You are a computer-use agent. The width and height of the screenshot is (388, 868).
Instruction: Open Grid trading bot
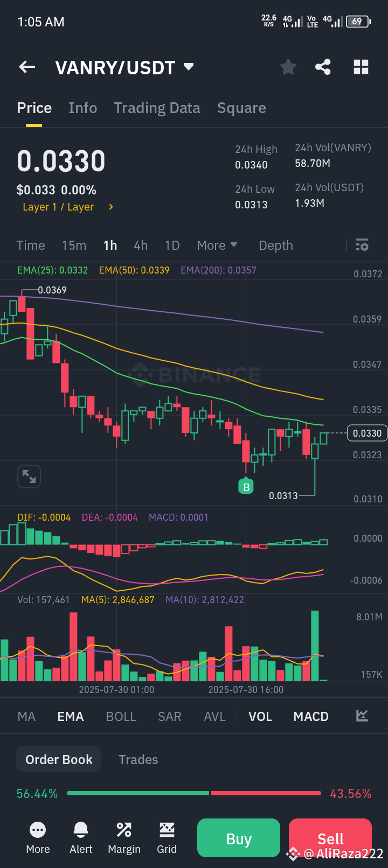click(167, 837)
